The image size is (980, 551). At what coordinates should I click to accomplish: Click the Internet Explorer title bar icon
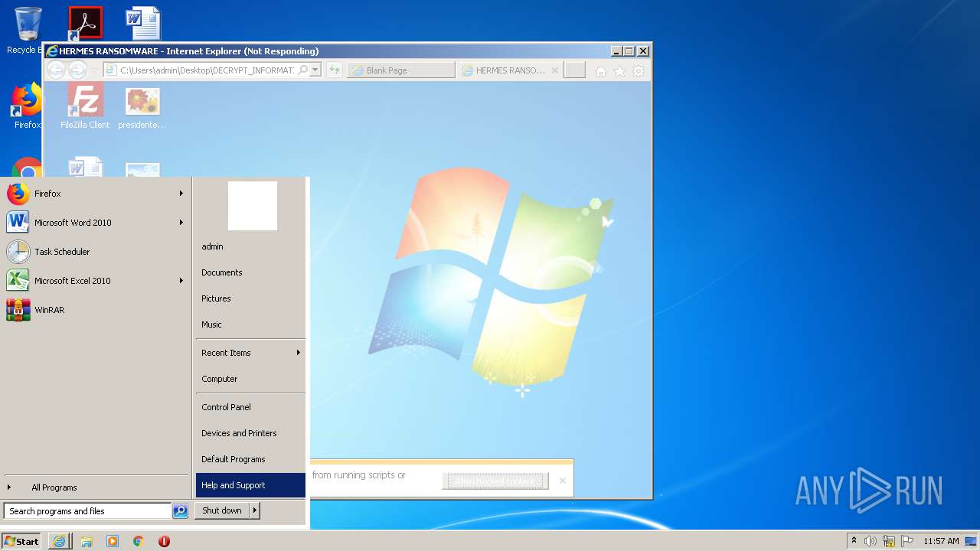[52, 51]
